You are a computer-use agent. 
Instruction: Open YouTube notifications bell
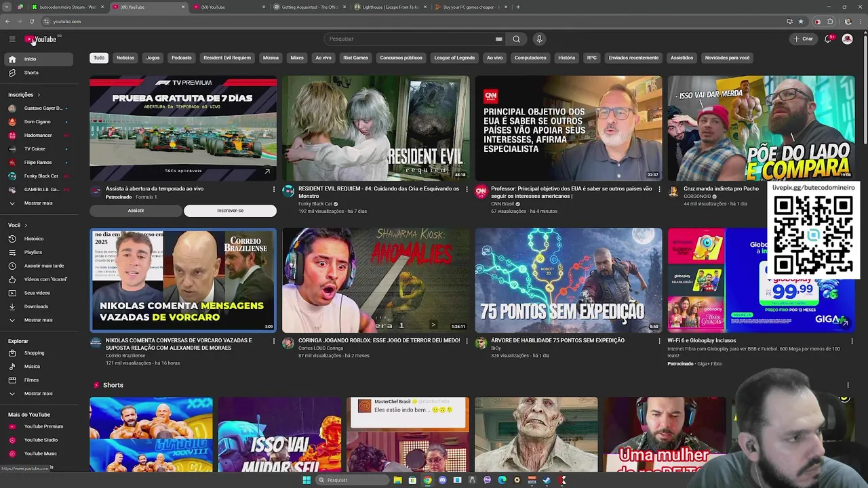point(827,39)
